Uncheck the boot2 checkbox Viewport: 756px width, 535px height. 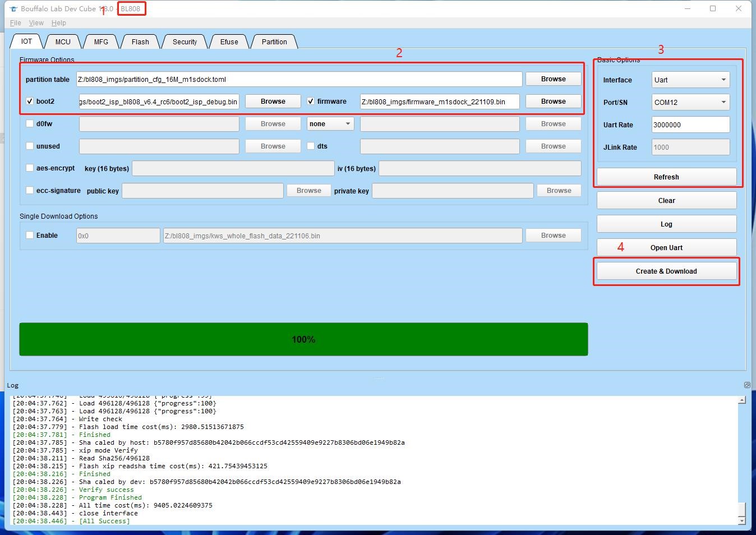coord(30,102)
